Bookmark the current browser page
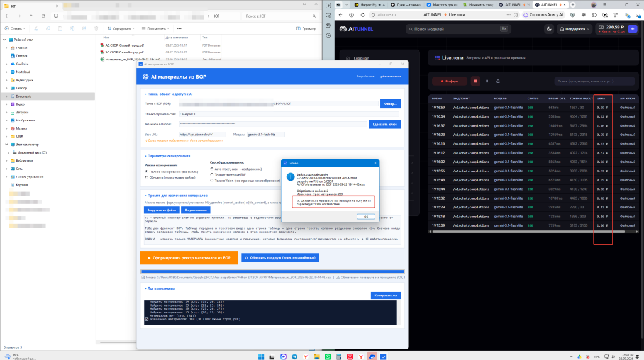The image size is (644, 360). [516, 15]
